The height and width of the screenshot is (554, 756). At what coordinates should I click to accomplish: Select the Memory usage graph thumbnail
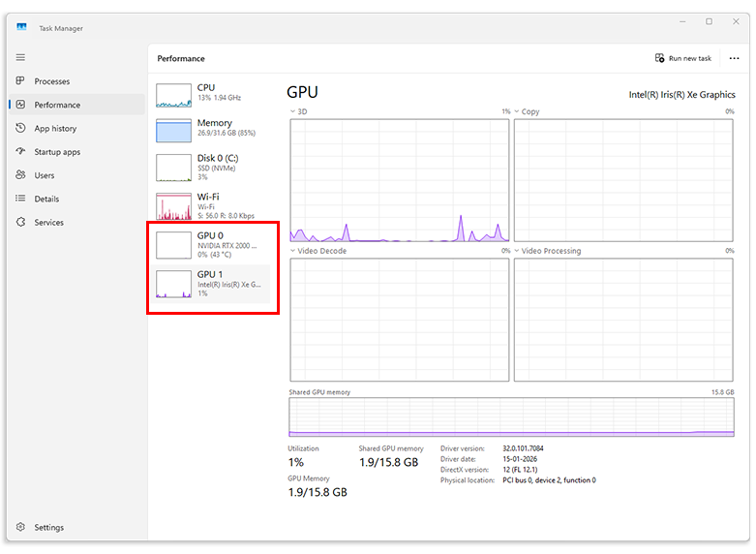tap(173, 131)
